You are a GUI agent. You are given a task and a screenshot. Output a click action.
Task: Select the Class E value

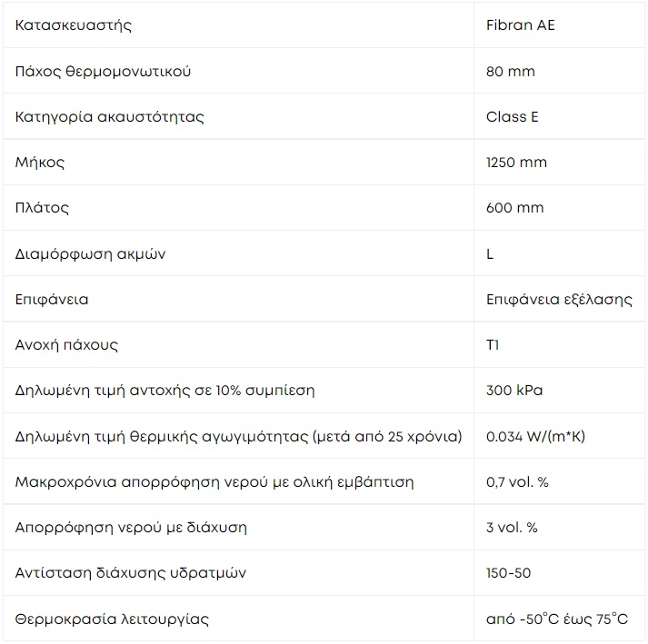(x=512, y=117)
